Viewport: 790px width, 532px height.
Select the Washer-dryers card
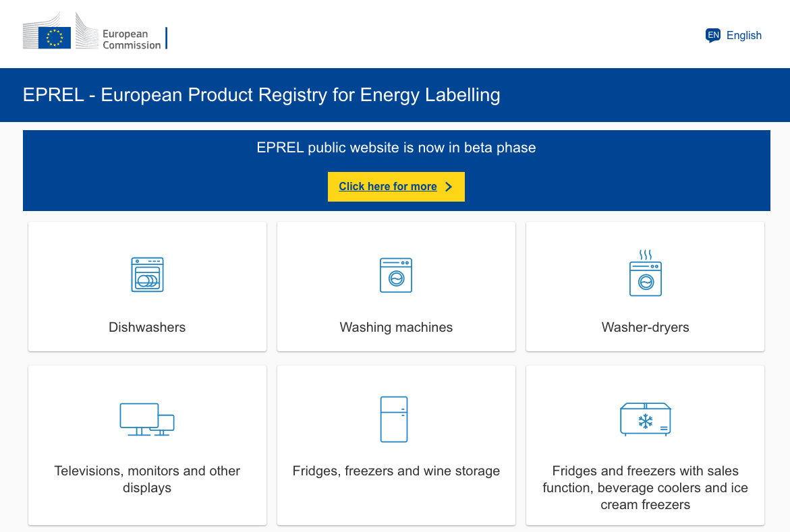click(645, 286)
